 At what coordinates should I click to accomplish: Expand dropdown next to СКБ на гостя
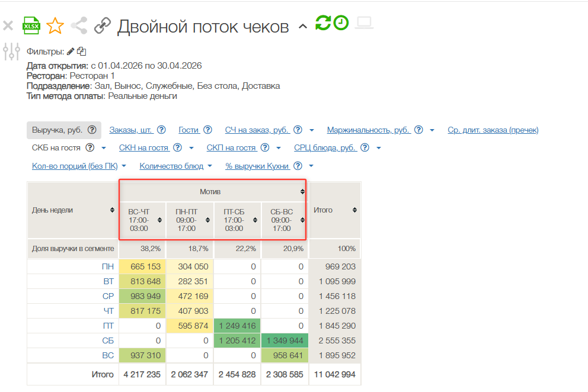coord(104,149)
